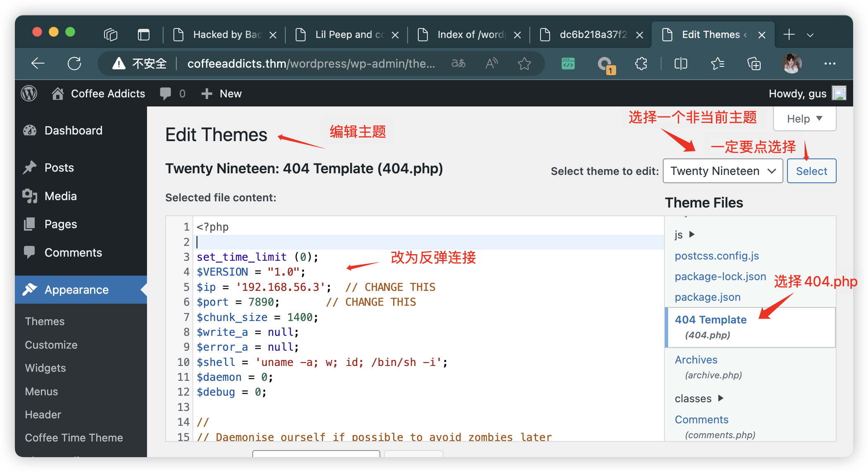Click the WordPress logo in admin bar
This screenshot has width=868, height=472.
click(x=29, y=94)
